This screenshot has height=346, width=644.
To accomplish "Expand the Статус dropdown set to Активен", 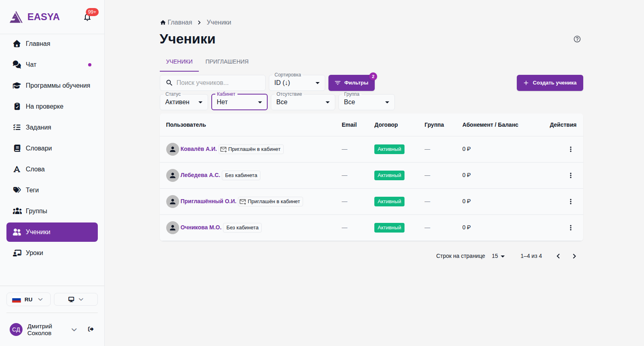I will tap(184, 102).
